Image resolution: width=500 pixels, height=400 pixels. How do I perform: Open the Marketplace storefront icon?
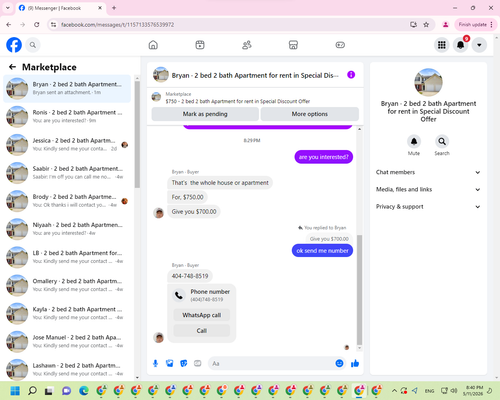pyautogui.click(x=293, y=45)
